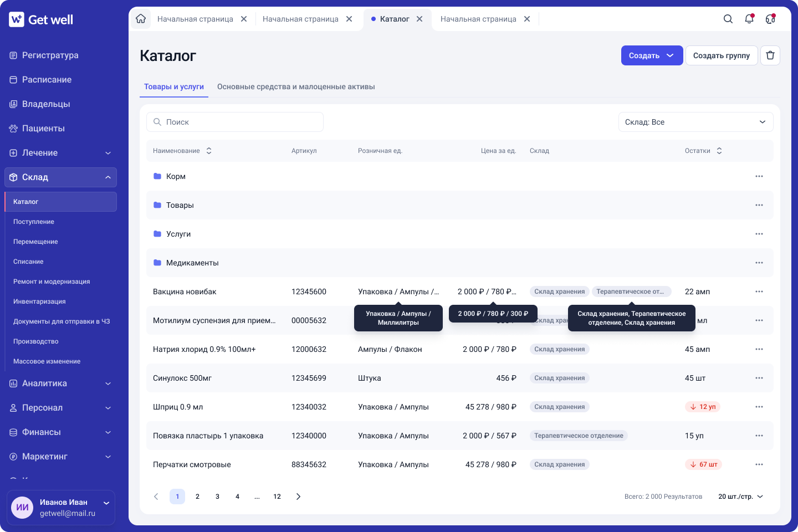The height and width of the screenshot is (532, 798).
Task: Open the Медикаменты folder row
Action: point(460,263)
